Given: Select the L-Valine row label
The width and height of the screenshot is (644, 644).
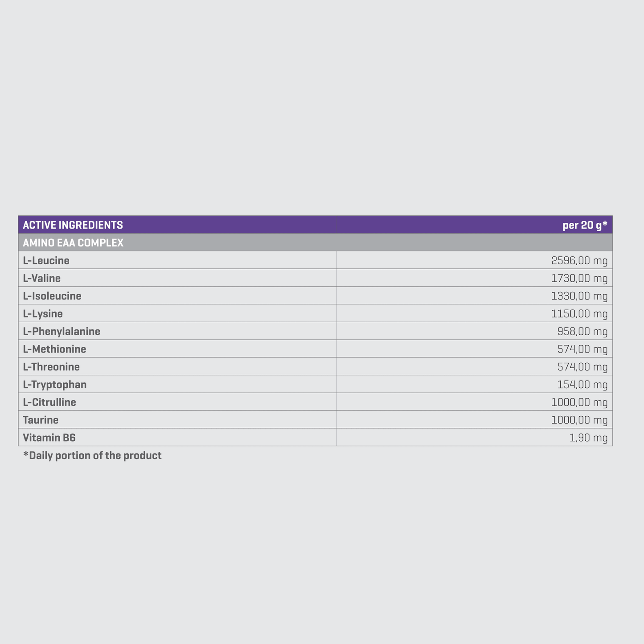Looking at the screenshot, I should click(42, 278).
